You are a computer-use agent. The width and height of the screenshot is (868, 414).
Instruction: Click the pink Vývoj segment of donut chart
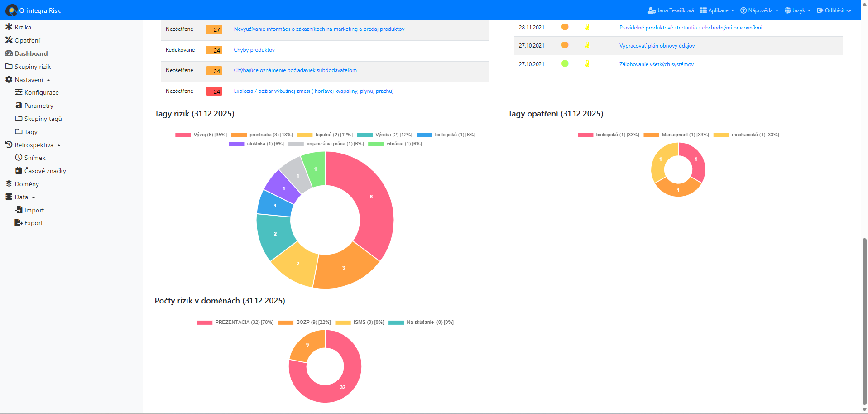point(374,204)
